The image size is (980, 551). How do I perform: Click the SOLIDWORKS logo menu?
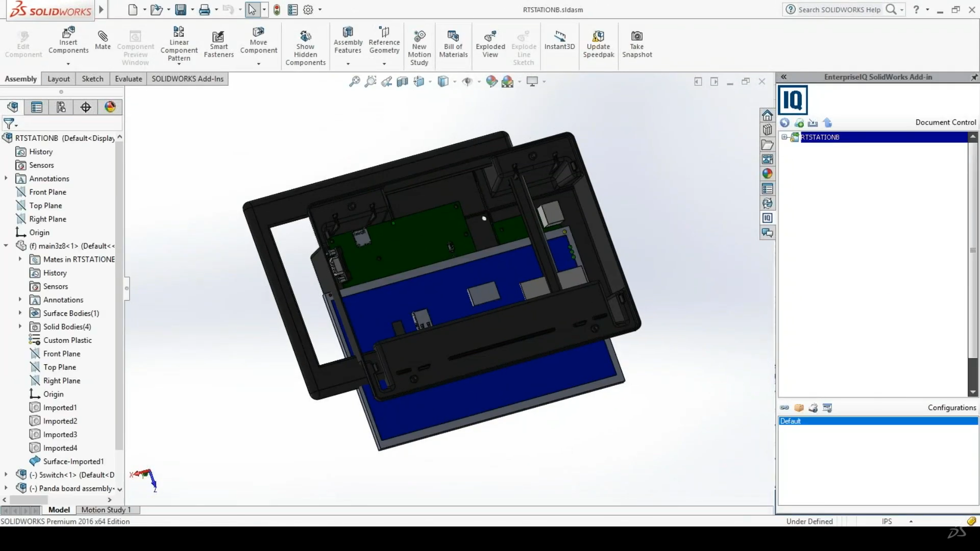coord(50,10)
